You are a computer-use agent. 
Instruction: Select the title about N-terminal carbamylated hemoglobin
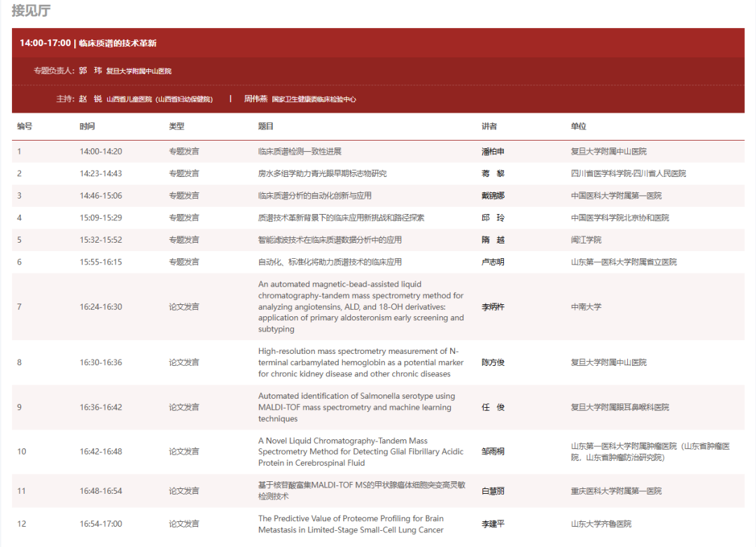pyautogui.click(x=360, y=362)
